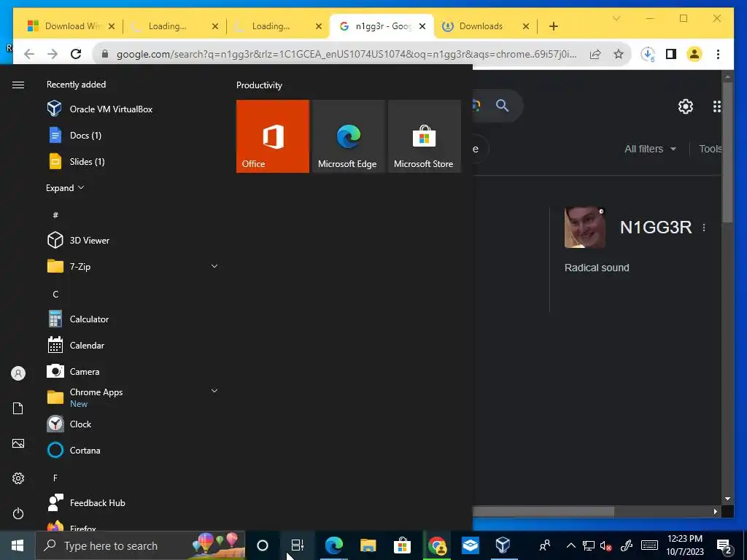Click the horizontal scrollbar in Chrome

543,511
